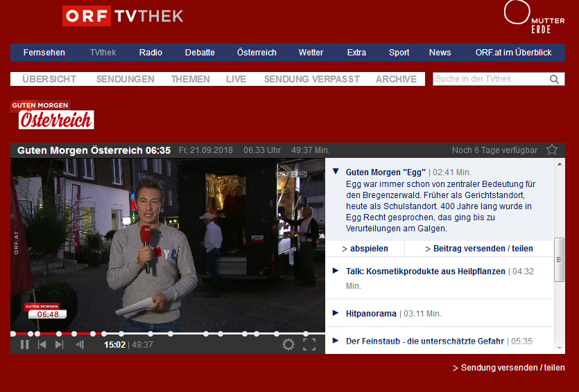Click the search magnifier icon
Image resolution: width=579 pixels, height=392 pixels.
coord(555,79)
